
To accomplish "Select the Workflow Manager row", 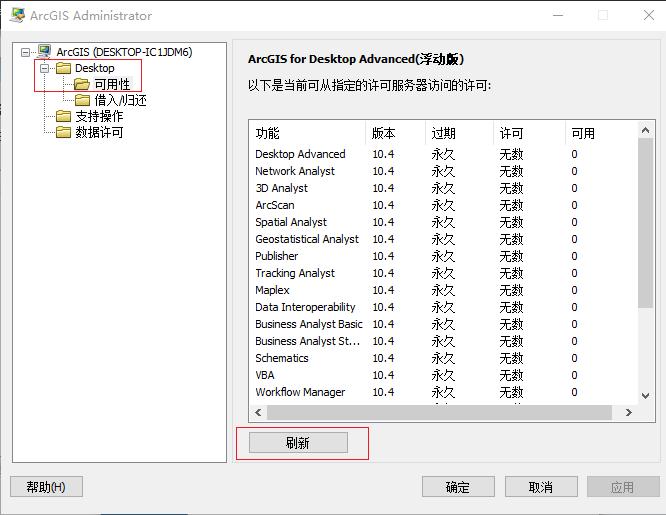I will (x=443, y=392).
